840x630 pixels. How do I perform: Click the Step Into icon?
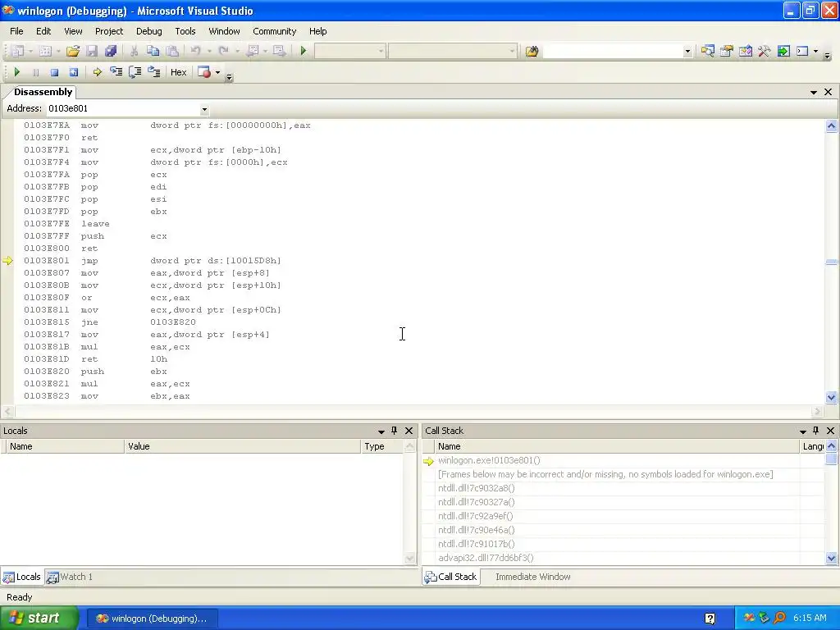pyautogui.click(x=116, y=72)
